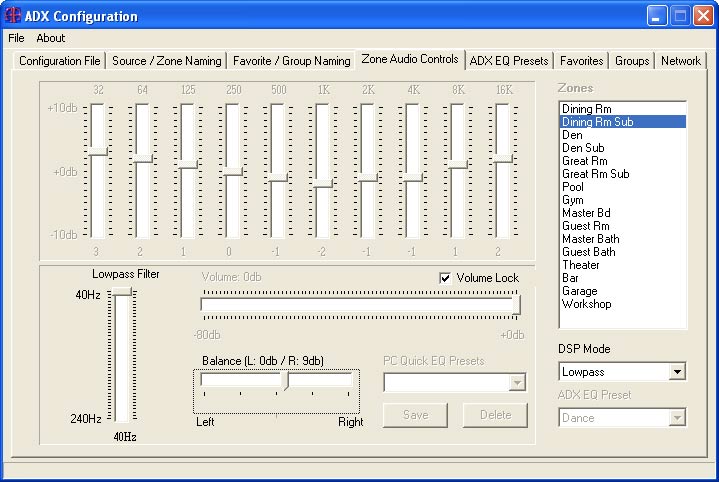This screenshot has width=719, height=482.
Task: Click the 32 Hz EQ slider thumb
Action: click(98, 151)
